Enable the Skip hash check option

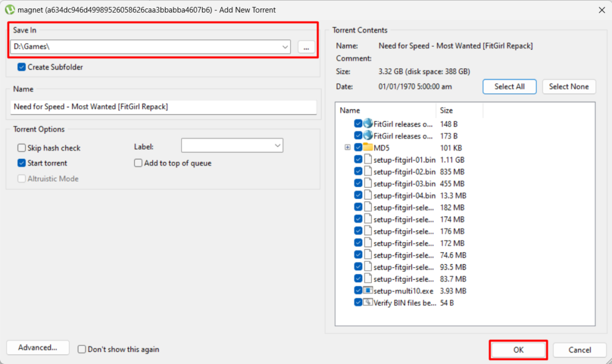(x=22, y=148)
